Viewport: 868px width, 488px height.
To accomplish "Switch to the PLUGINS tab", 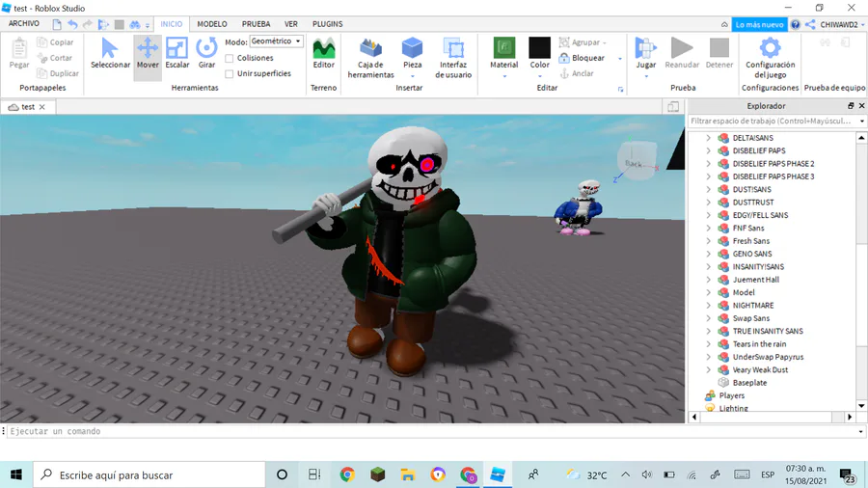I will click(328, 24).
